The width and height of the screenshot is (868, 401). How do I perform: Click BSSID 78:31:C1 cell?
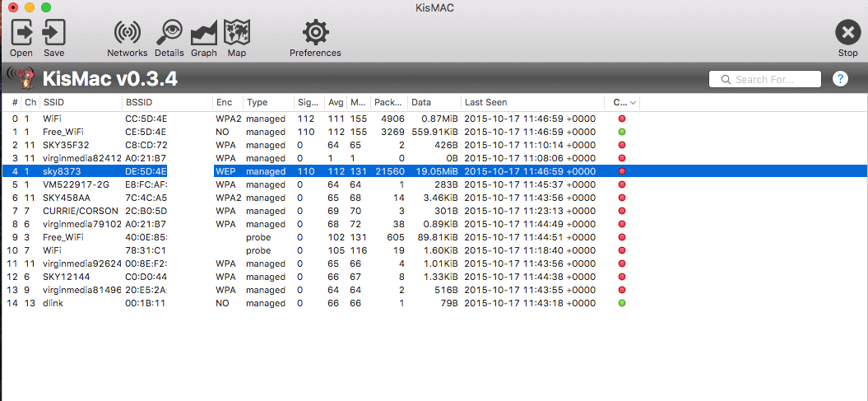(x=146, y=250)
